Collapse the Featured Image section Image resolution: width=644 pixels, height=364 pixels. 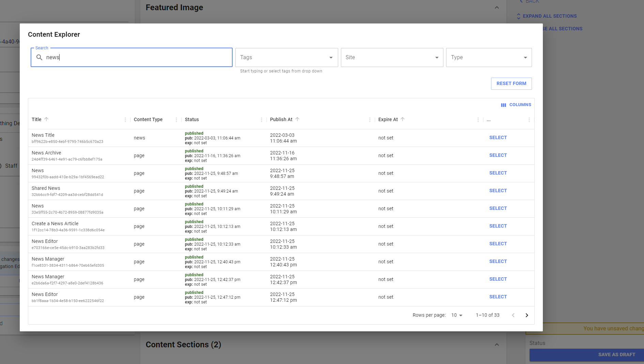[x=497, y=7]
